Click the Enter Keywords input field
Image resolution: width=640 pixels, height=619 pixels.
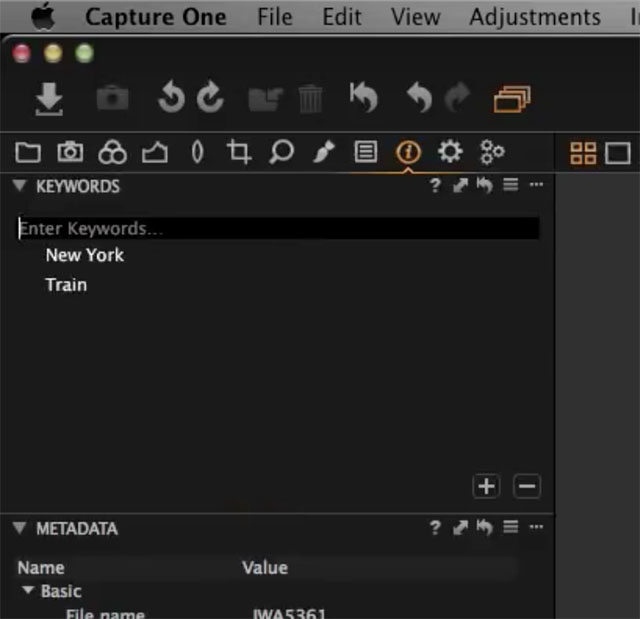coord(279,229)
